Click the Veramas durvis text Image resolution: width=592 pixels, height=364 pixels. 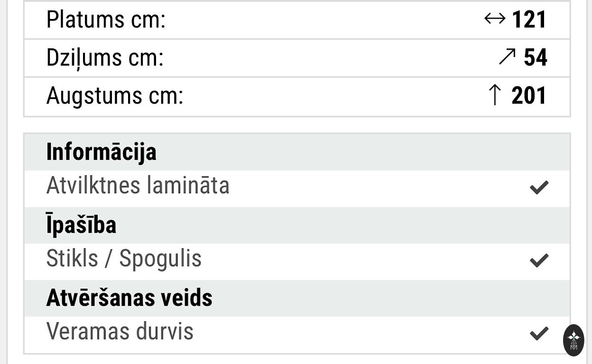[x=120, y=331]
